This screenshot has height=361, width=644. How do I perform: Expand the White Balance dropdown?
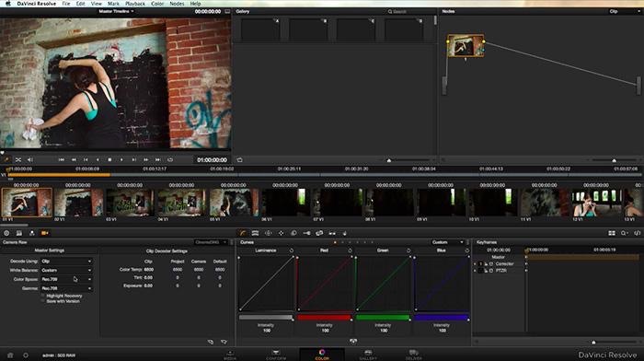click(x=66, y=270)
